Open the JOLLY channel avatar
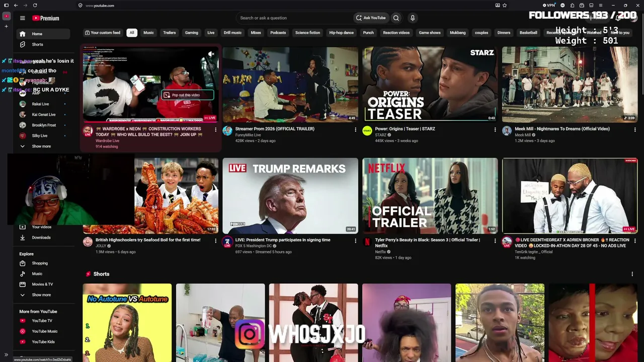 point(88,242)
